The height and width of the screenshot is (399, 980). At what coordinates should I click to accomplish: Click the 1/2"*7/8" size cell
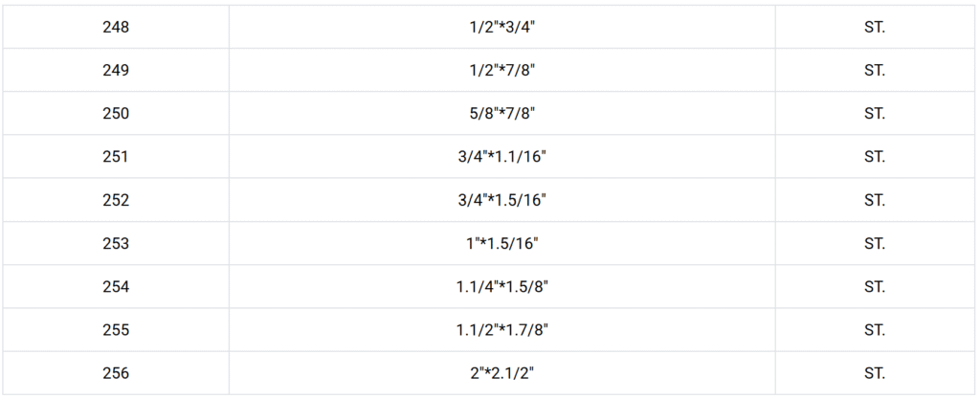point(501,70)
